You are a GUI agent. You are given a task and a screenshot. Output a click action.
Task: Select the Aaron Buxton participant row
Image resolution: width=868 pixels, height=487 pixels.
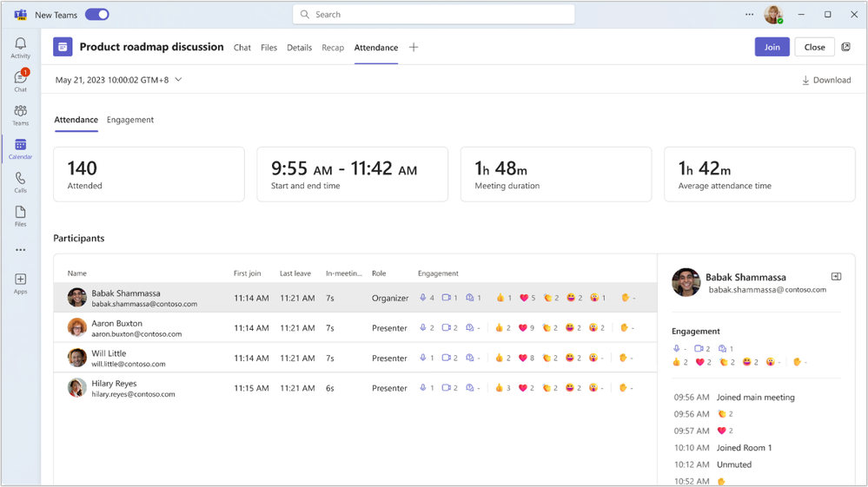(x=355, y=328)
